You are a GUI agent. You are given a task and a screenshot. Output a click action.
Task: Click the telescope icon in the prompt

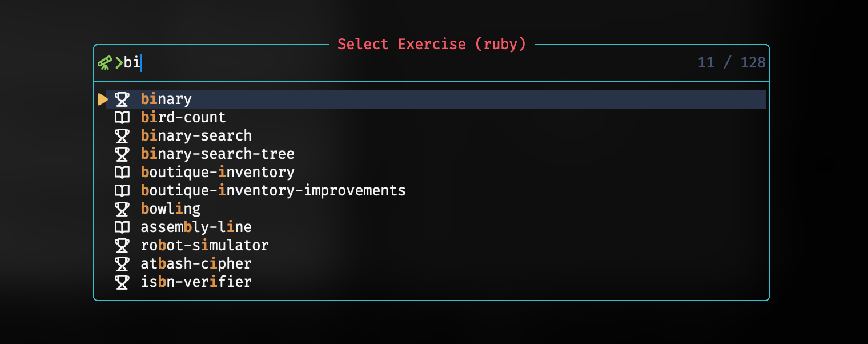tap(105, 62)
